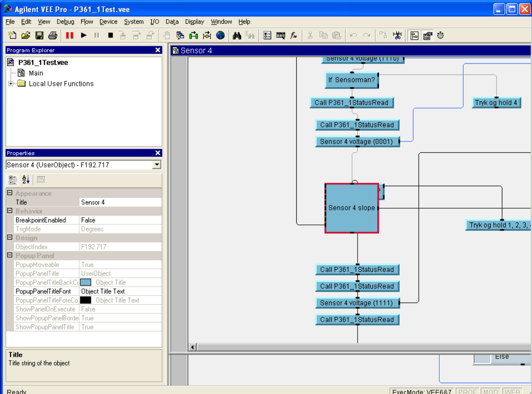Click the globe web icon in toolbar
The height and width of the screenshot is (394, 532).
coord(220,35)
